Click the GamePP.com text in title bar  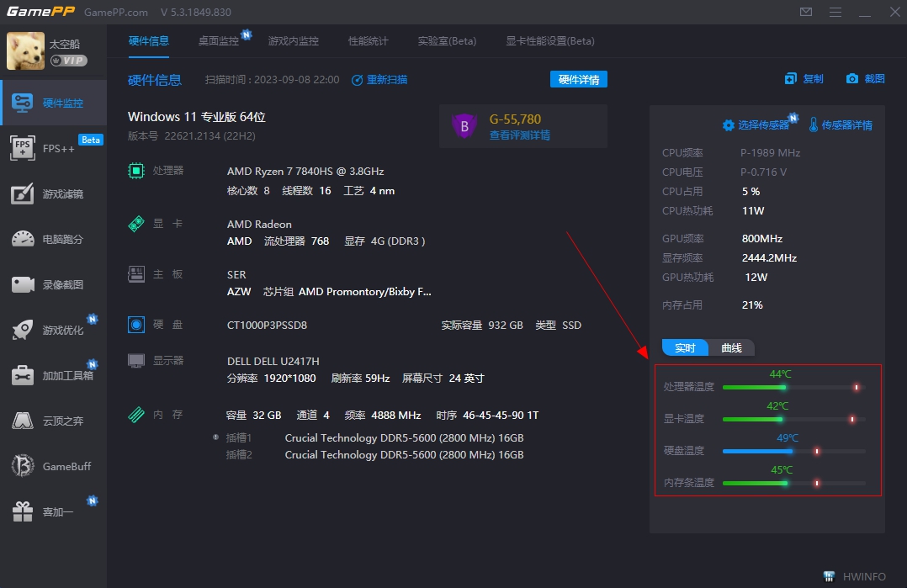116,12
